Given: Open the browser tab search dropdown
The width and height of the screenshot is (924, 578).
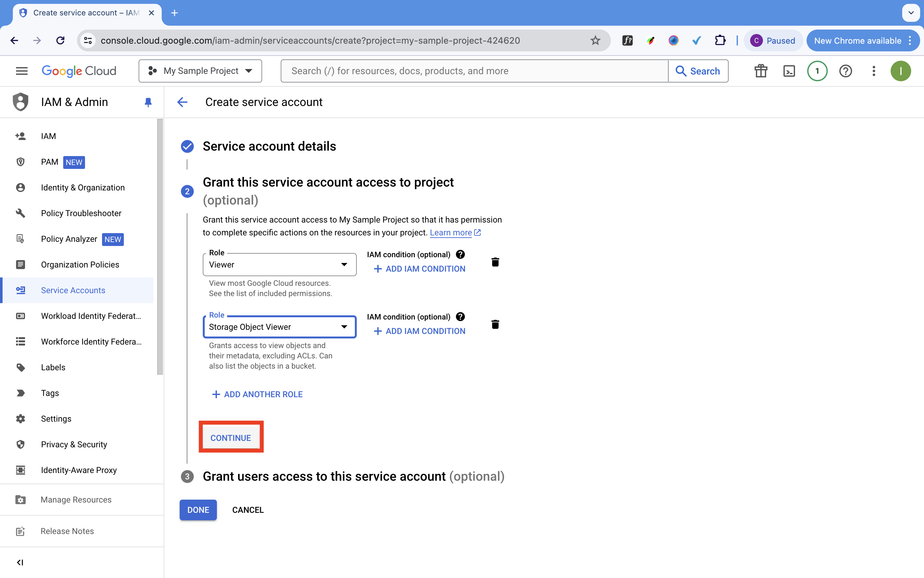Looking at the screenshot, I should click(911, 13).
